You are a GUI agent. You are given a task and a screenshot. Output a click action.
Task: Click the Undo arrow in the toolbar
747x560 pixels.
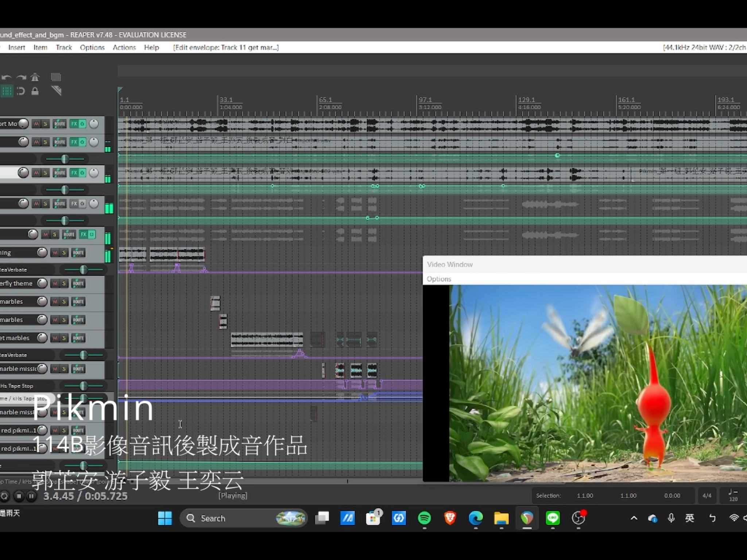6,77
